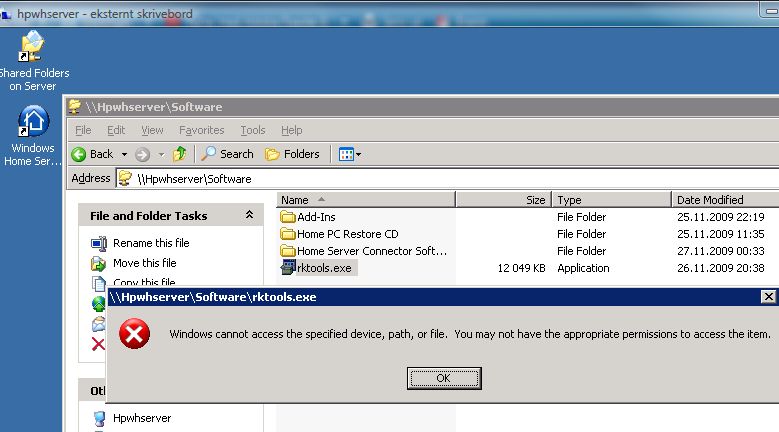Open the Views dropdown arrow
Viewport: 779px width, 432px height.
click(358, 154)
